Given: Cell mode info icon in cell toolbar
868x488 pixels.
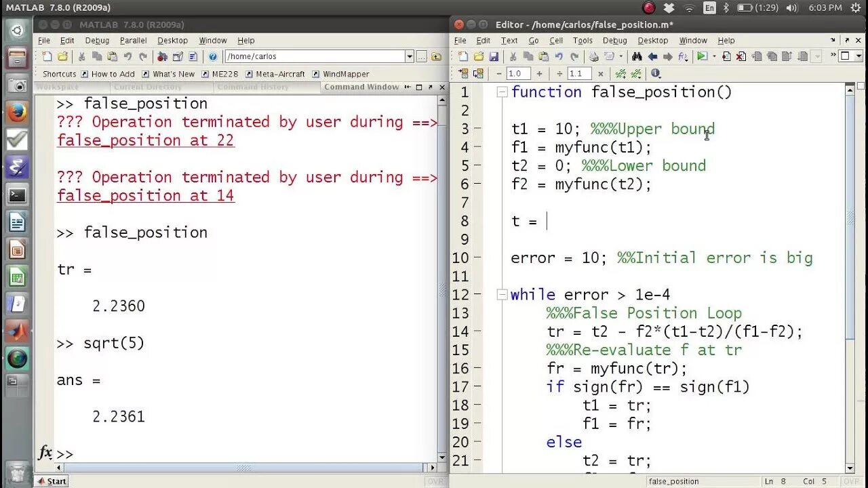Looking at the screenshot, I should click(x=655, y=73).
